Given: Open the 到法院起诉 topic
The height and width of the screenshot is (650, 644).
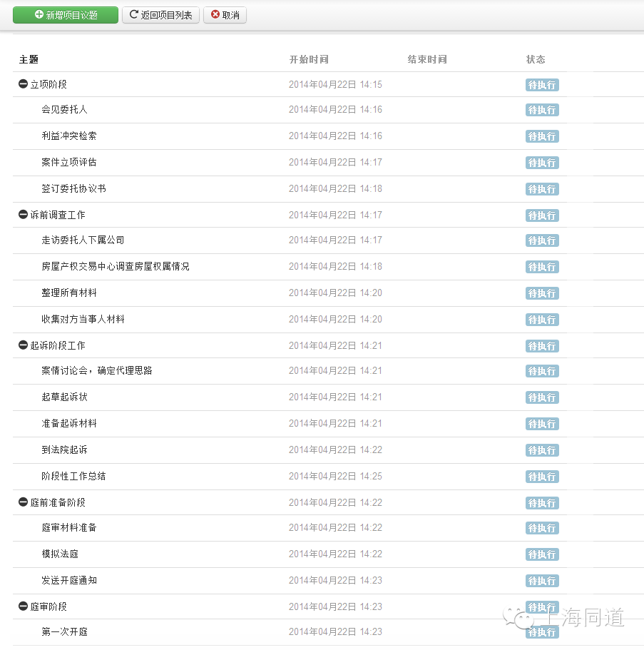Looking at the screenshot, I should (64, 450).
